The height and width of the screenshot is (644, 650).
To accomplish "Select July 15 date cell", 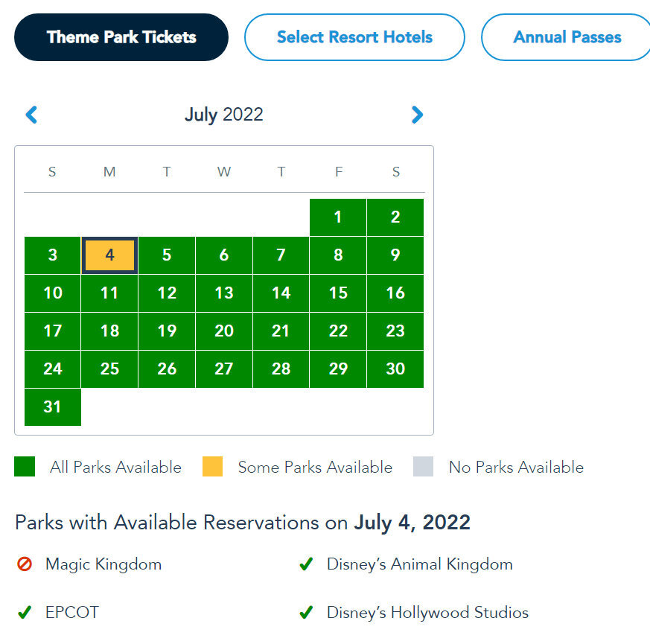I will (x=338, y=293).
